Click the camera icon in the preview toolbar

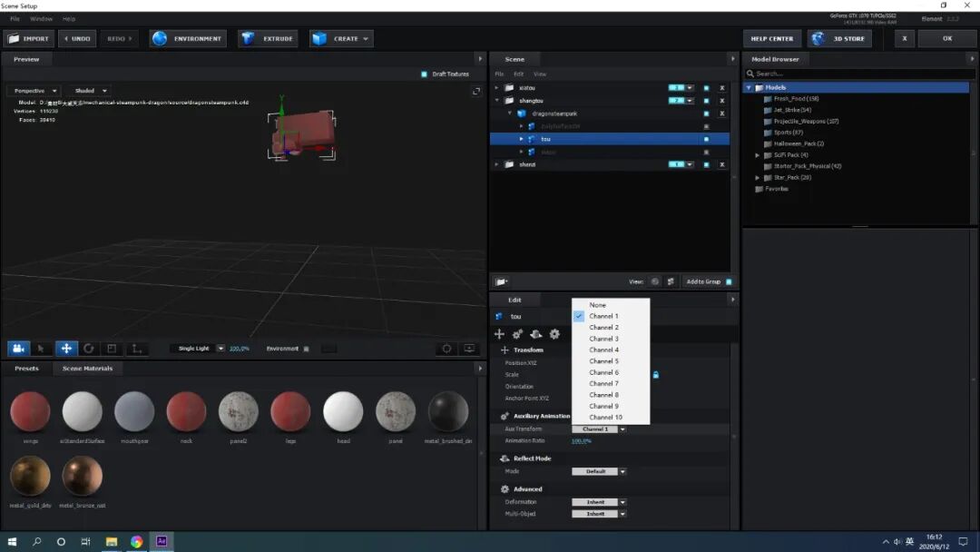[18, 349]
